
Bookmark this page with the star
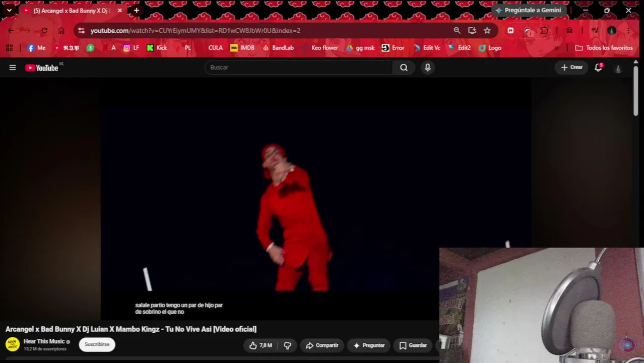pos(487,31)
